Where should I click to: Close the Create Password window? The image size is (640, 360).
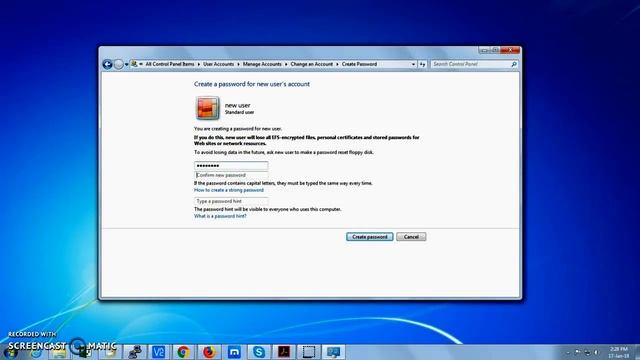click(x=510, y=50)
